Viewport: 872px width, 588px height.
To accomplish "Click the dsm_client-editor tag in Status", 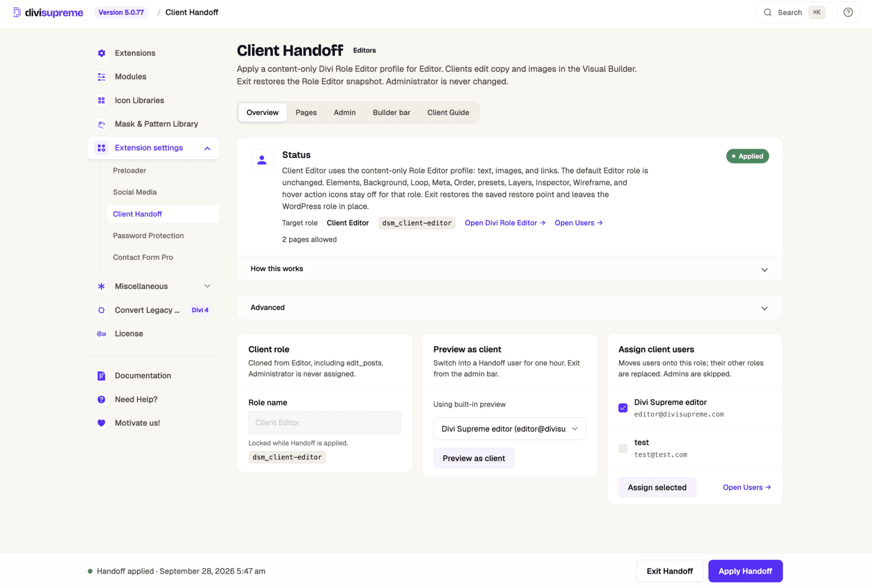I will click(x=417, y=223).
